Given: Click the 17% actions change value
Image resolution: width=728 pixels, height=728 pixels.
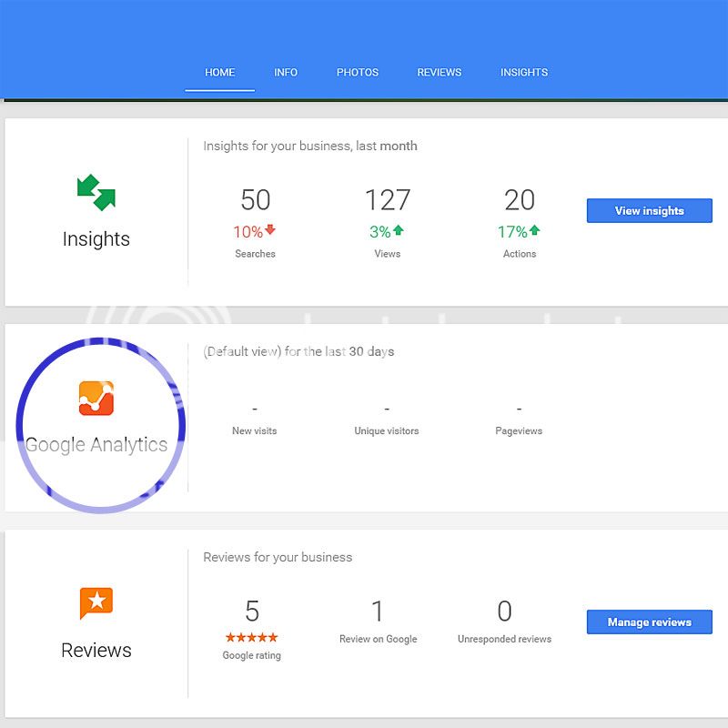Looking at the screenshot, I should [512, 232].
